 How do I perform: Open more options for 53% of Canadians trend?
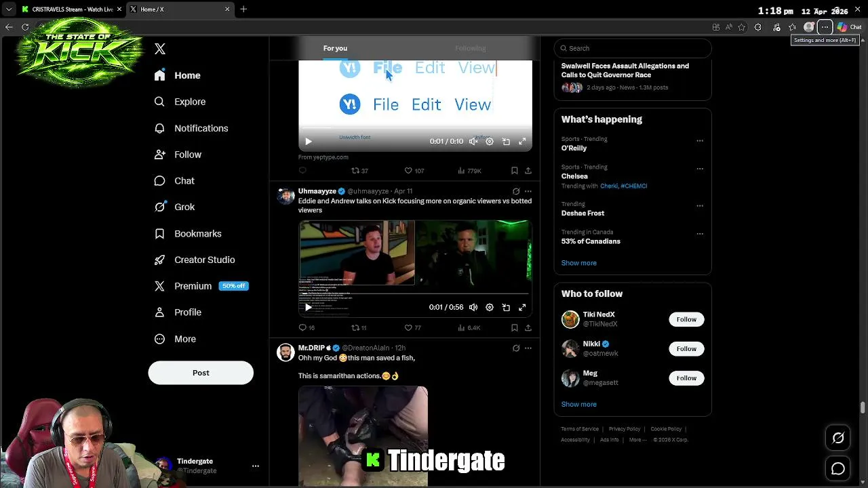[x=700, y=234]
